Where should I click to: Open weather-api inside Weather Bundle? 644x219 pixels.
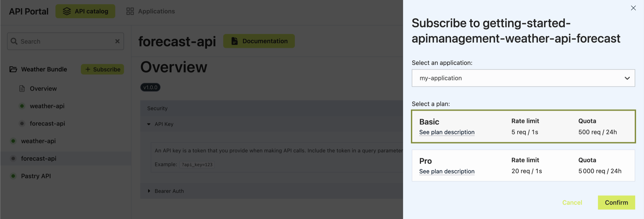click(47, 106)
